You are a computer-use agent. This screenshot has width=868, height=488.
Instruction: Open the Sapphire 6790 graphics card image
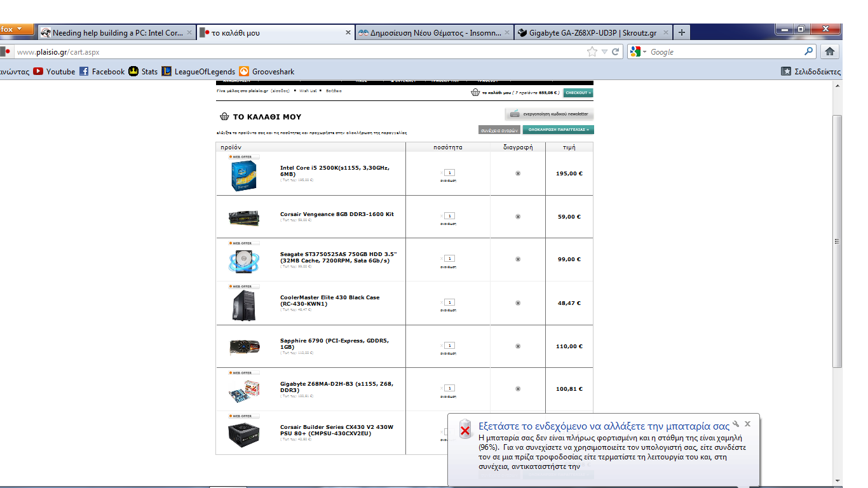(x=244, y=347)
